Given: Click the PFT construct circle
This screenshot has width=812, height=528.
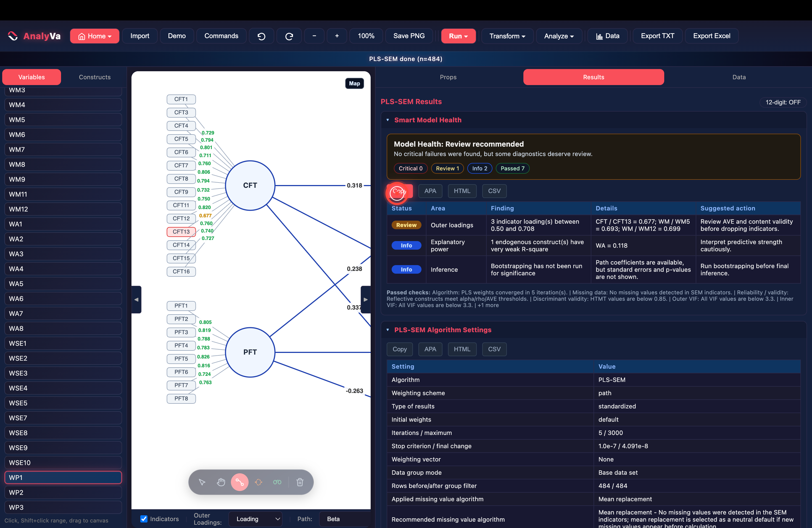Looking at the screenshot, I should coord(250,352).
